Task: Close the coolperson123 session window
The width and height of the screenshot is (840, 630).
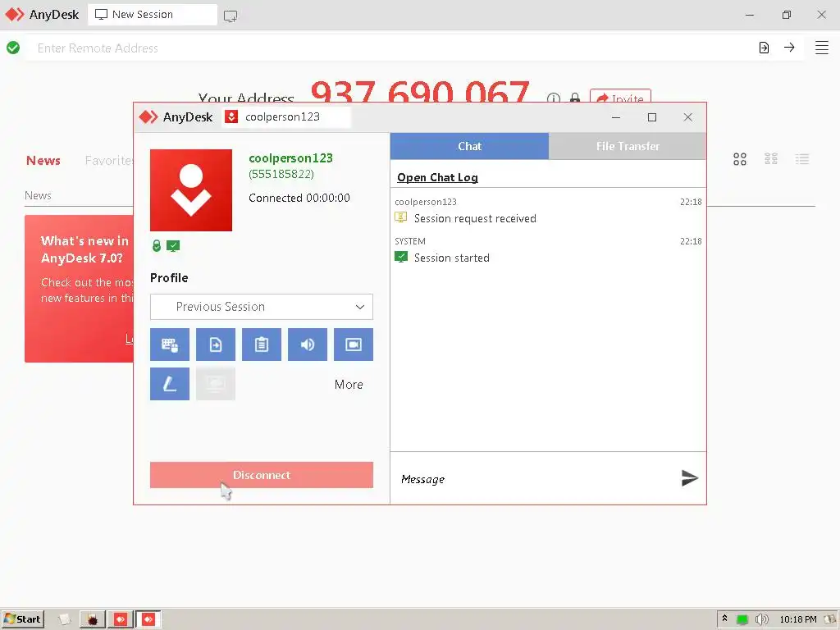Action: [x=688, y=117]
